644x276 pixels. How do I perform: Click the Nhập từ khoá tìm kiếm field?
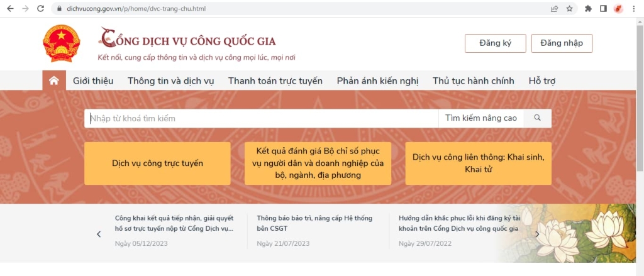[x=261, y=118]
